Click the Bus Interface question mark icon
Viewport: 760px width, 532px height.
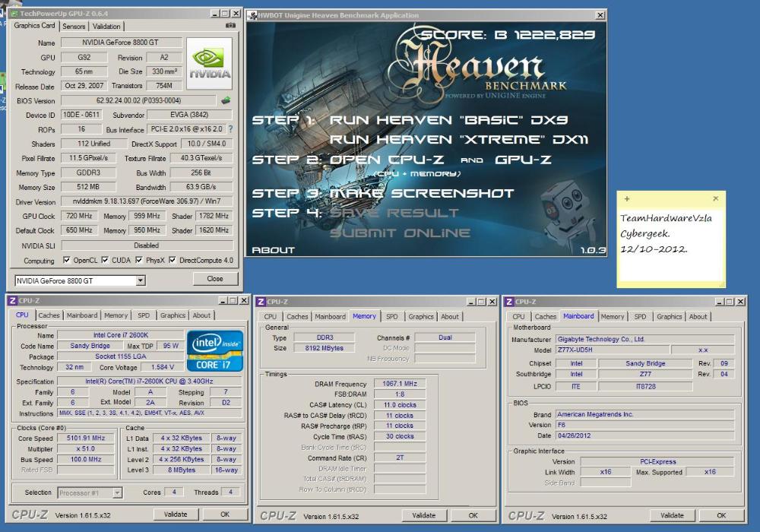[x=231, y=129]
